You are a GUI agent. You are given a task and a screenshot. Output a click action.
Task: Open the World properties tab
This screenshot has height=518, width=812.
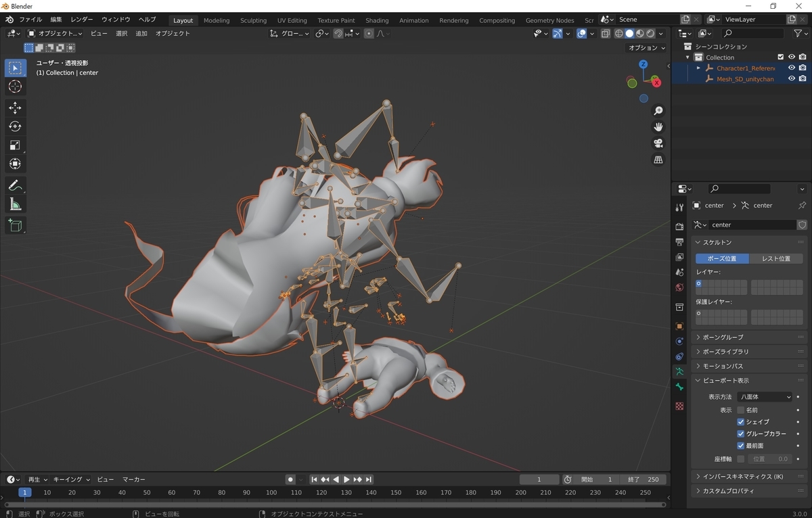[x=679, y=288]
